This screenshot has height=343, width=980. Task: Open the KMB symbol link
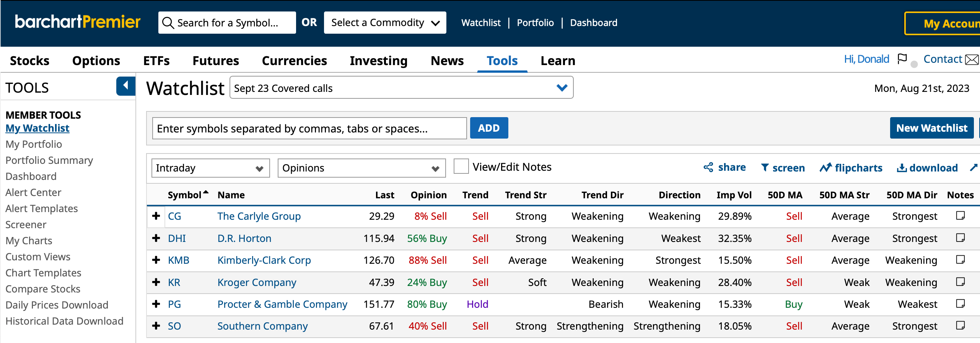click(x=179, y=260)
